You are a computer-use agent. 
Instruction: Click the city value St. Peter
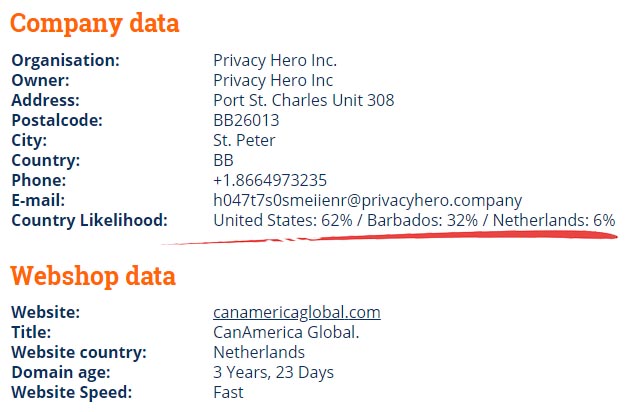pyautogui.click(x=244, y=140)
